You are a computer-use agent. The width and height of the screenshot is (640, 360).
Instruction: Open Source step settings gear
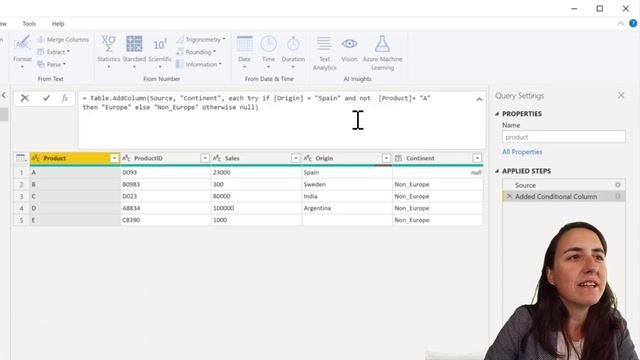pyautogui.click(x=618, y=185)
